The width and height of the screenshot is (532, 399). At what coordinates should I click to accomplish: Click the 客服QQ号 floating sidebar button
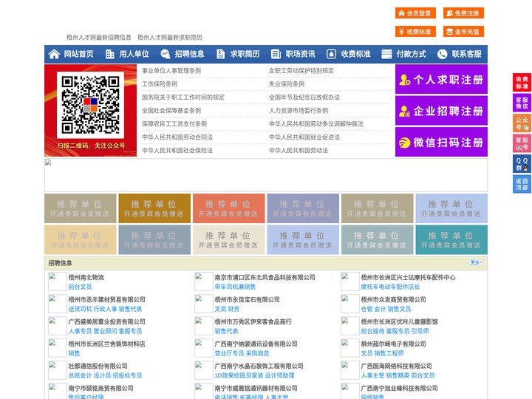coord(522,143)
